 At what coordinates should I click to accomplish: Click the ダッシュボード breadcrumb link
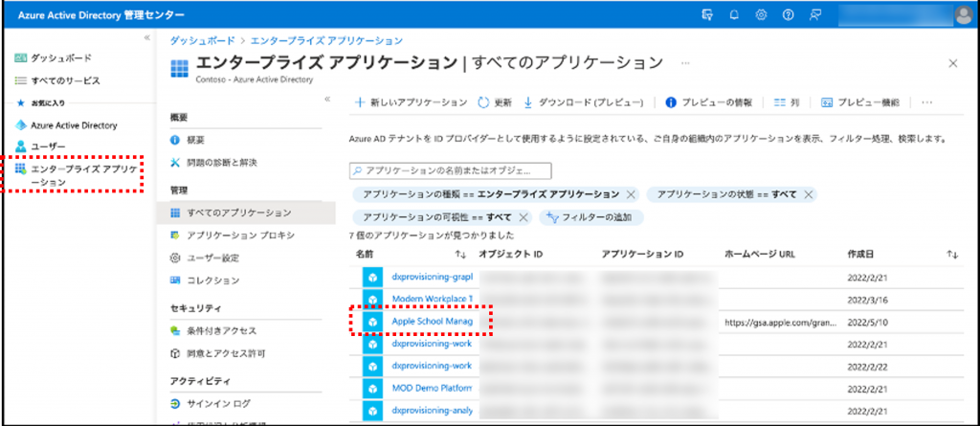tap(203, 40)
